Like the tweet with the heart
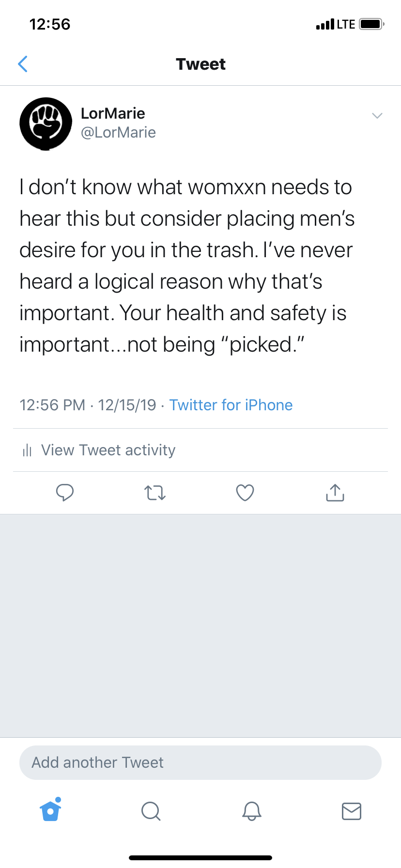 (x=245, y=493)
